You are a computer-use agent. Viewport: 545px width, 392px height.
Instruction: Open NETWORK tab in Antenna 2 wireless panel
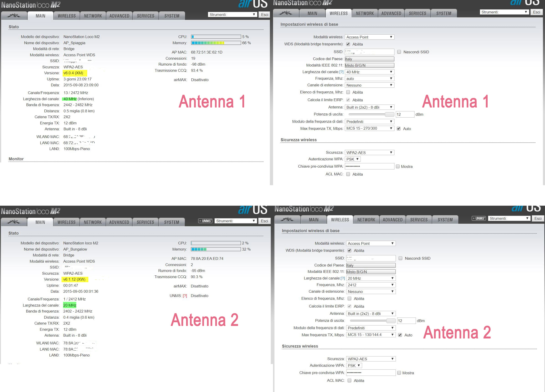point(366,220)
